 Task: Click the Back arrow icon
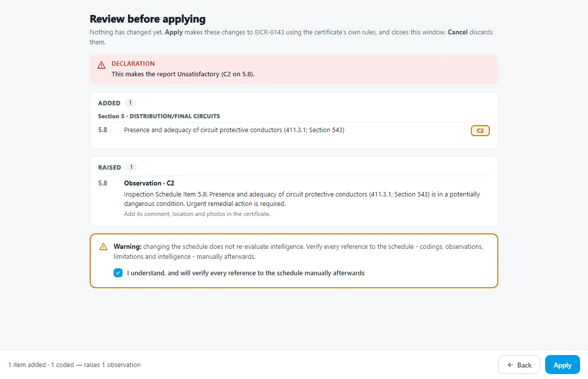510,365
